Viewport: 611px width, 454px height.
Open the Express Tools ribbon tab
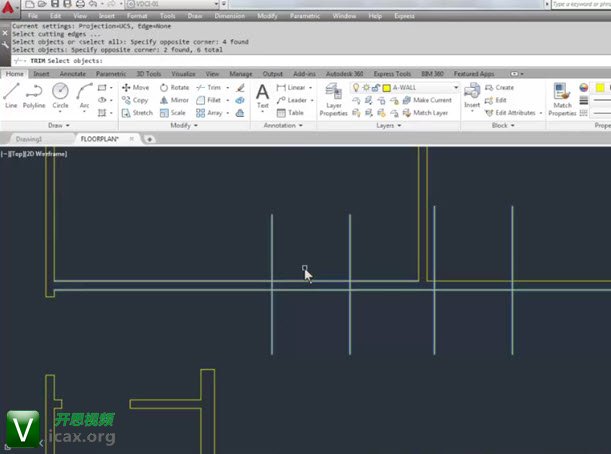[x=392, y=74]
